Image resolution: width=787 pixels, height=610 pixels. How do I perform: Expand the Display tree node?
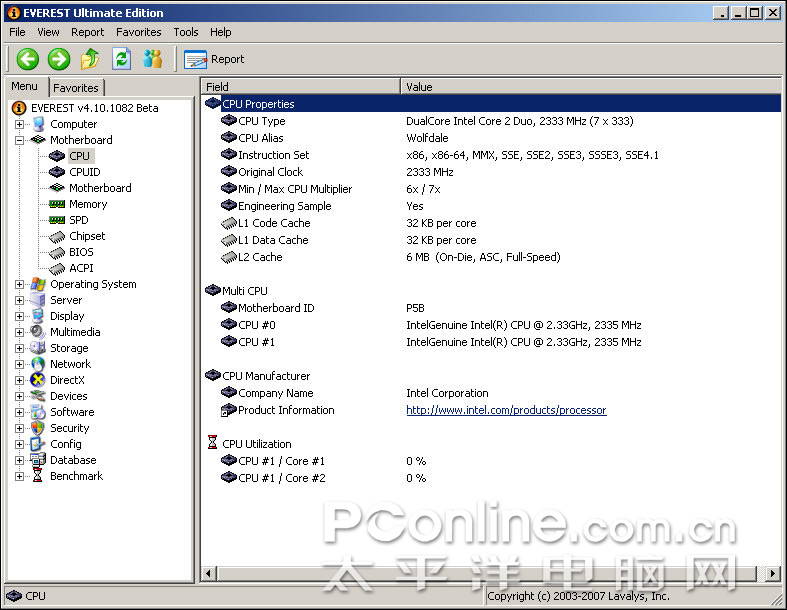coord(19,316)
